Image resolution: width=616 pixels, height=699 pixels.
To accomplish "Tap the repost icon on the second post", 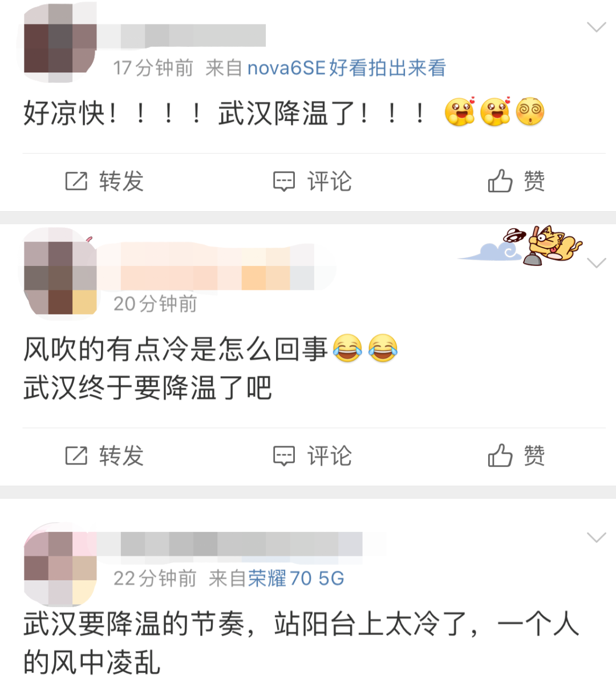I will pyautogui.click(x=76, y=456).
